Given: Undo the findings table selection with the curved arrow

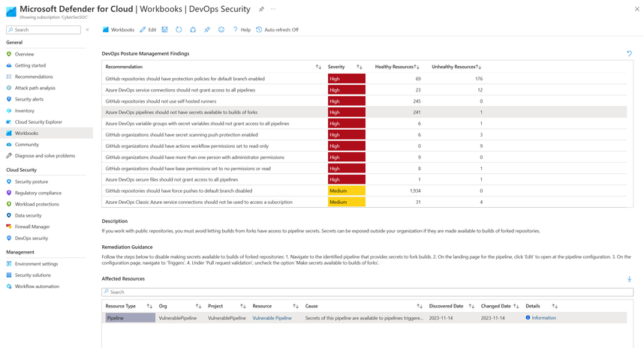Looking at the screenshot, I should pyautogui.click(x=629, y=53).
